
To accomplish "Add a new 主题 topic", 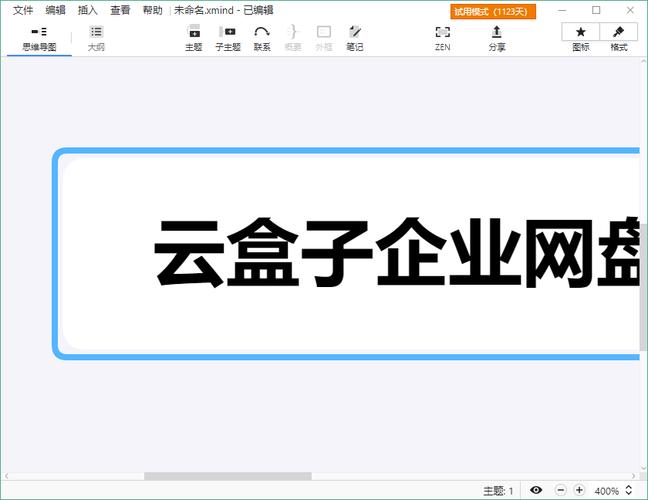I will coord(193,38).
